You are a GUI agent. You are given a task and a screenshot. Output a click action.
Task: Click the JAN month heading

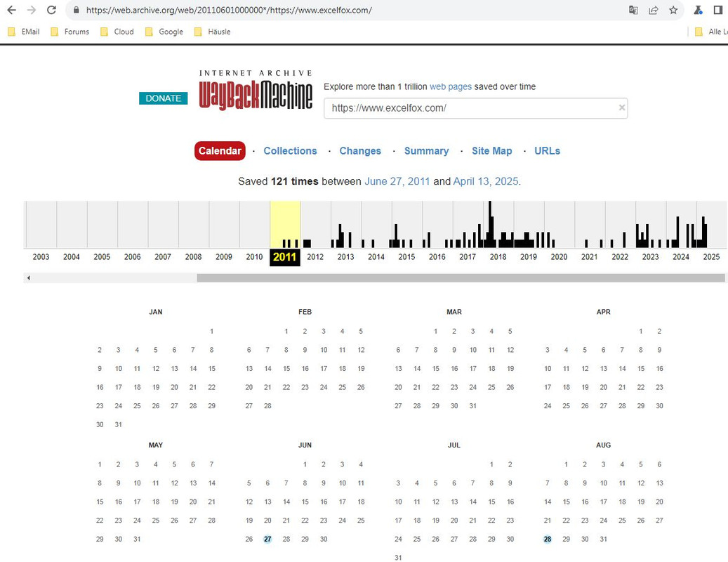[156, 312]
